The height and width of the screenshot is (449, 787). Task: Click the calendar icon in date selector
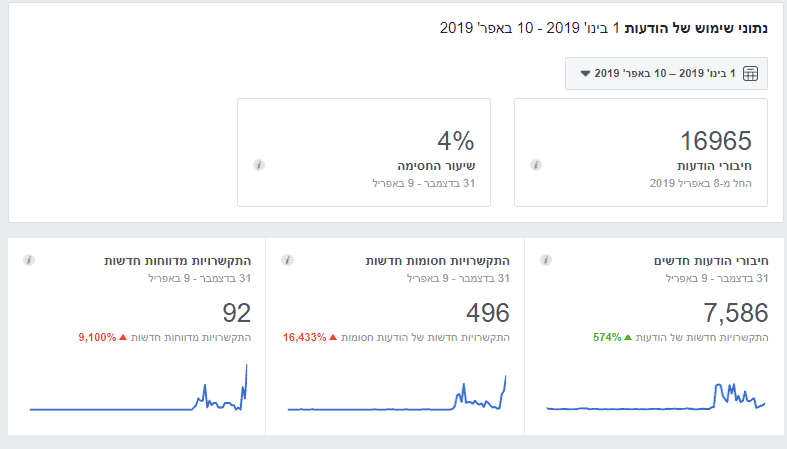751,74
